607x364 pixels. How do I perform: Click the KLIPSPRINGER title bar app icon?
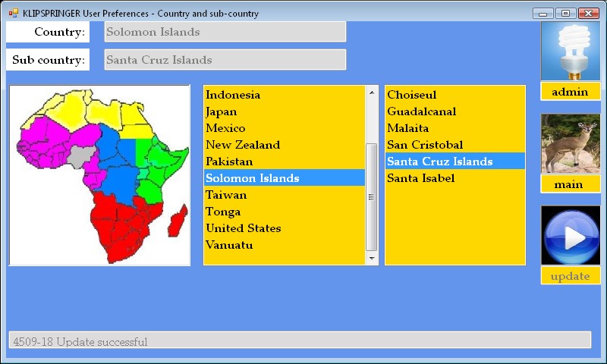coord(13,13)
